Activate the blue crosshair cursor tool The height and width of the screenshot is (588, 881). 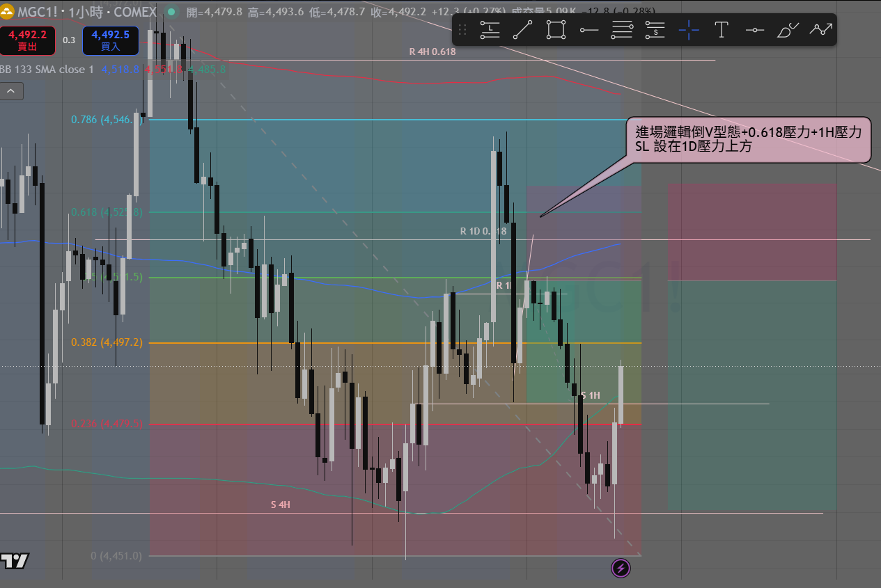(x=689, y=29)
